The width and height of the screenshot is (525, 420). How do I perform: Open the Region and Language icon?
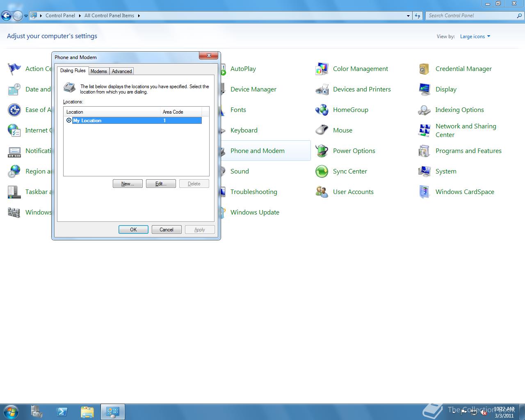point(14,171)
